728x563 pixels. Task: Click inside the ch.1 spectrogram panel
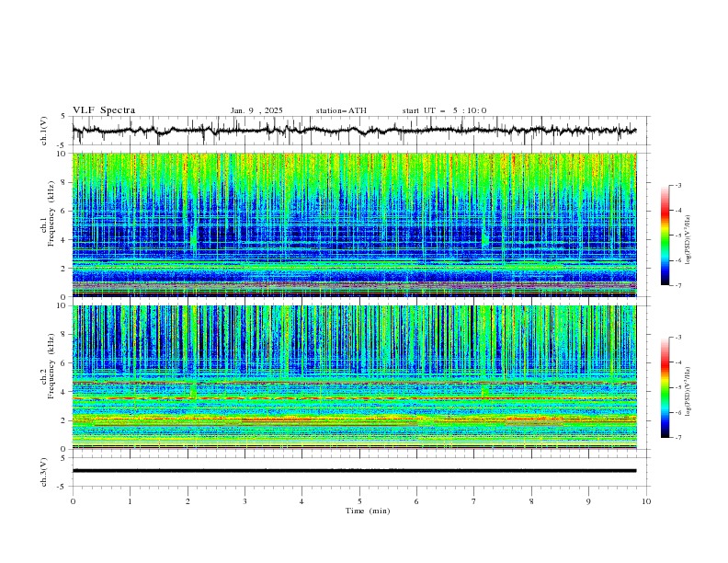coord(354,224)
